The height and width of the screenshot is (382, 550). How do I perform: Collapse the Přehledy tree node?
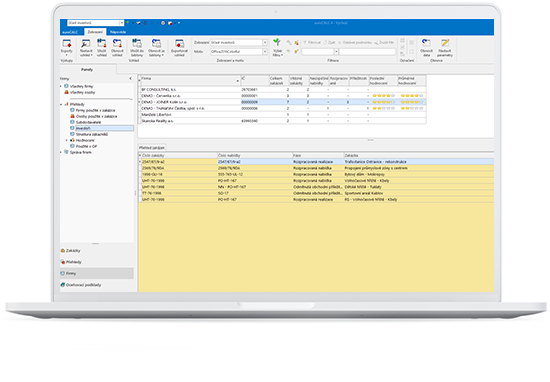click(x=61, y=105)
